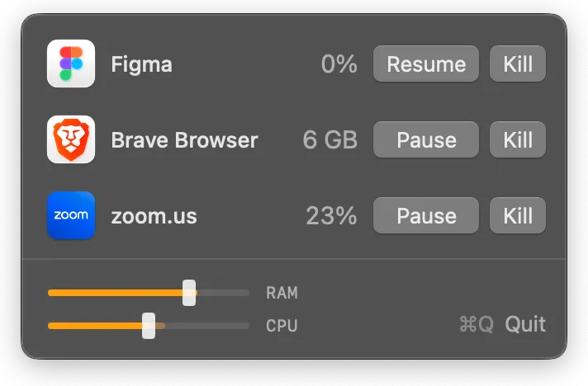Kill the Brave Browser process
588x386 pixels.
(x=518, y=139)
